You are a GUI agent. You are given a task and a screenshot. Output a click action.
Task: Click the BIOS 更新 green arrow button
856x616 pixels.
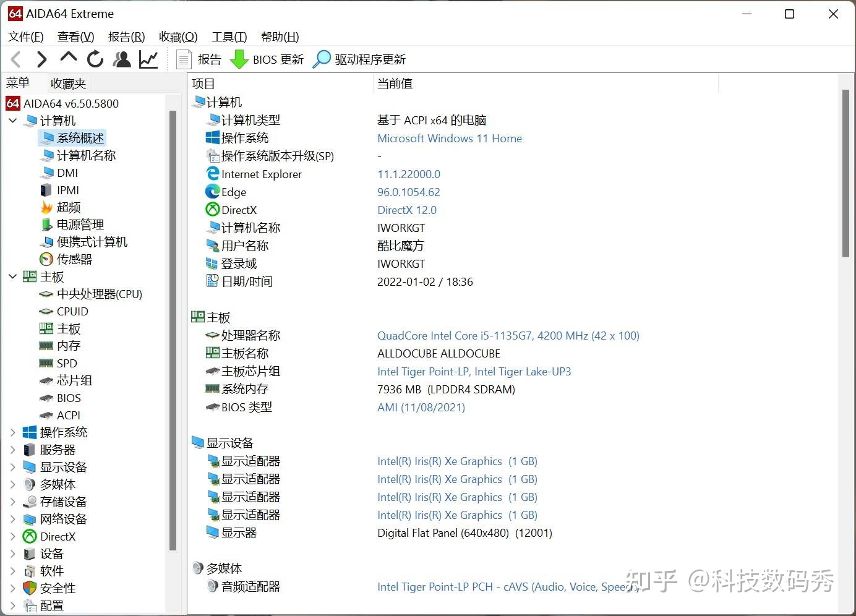click(267, 59)
